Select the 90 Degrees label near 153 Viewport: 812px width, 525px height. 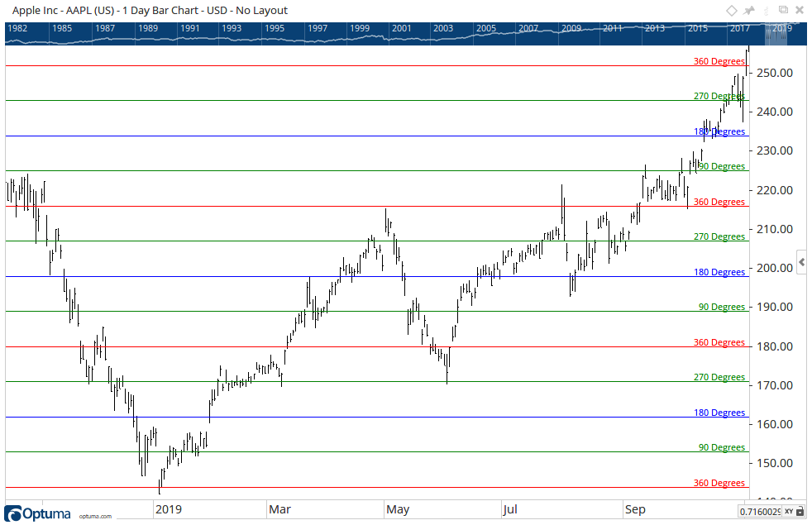pyautogui.click(x=722, y=447)
